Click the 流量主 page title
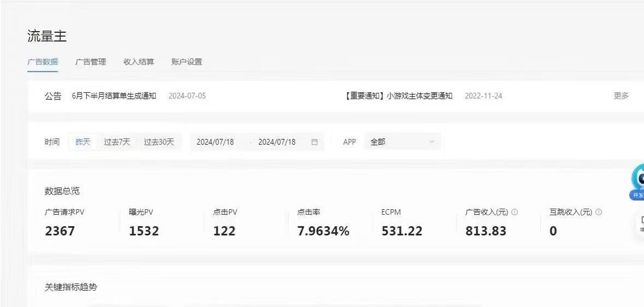Screen dimensions: 644x307 47,36
